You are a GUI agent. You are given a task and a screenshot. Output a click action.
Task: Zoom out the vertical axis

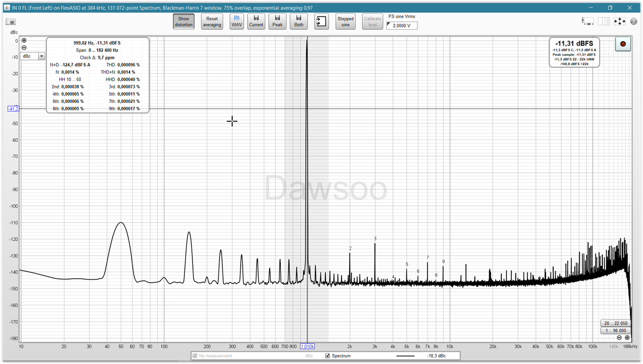point(24,47)
